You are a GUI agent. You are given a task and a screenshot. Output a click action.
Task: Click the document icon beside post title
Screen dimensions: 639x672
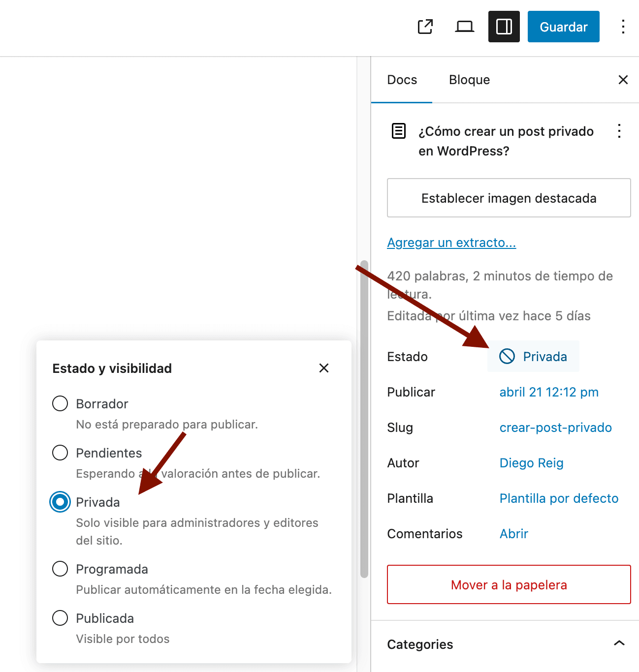click(398, 131)
